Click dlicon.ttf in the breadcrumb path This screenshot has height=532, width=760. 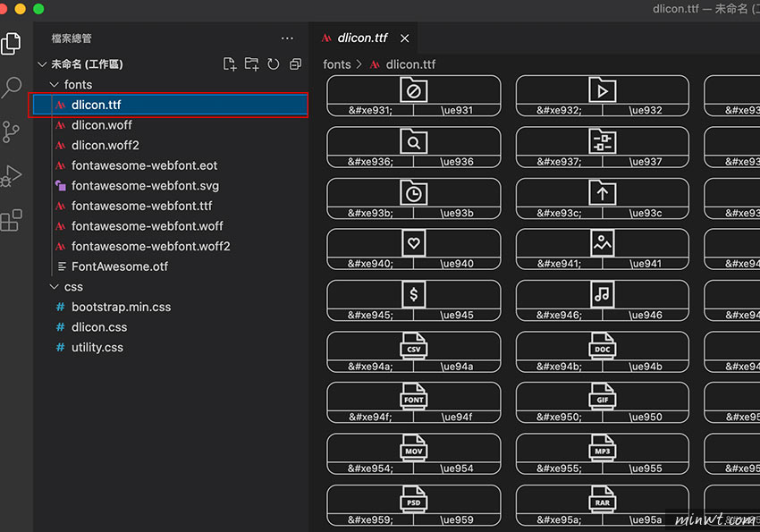pyautogui.click(x=410, y=64)
